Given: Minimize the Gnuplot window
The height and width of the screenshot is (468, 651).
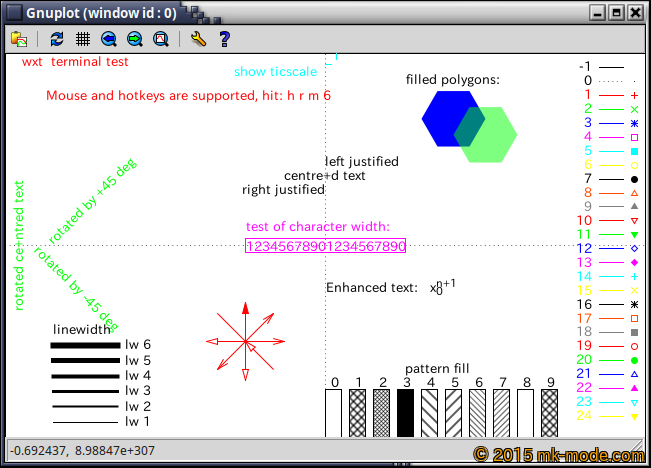Looking at the screenshot, I should point(598,13).
